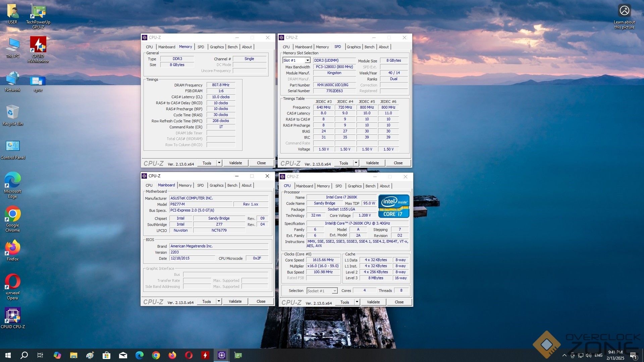Open File Explorer from taskbar
The height and width of the screenshot is (362, 644).
pos(73,355)
